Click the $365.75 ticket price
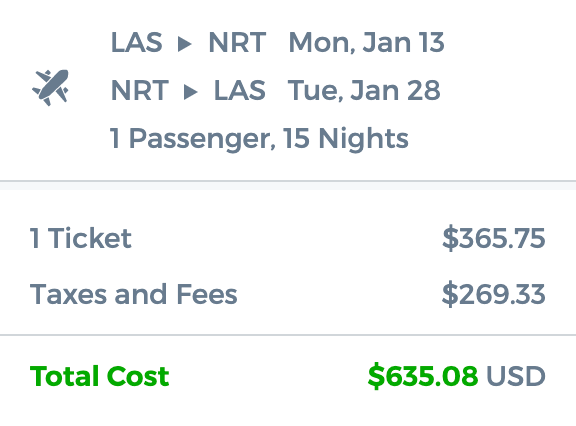This screenshot has width=576, height=426. point(493,238)
